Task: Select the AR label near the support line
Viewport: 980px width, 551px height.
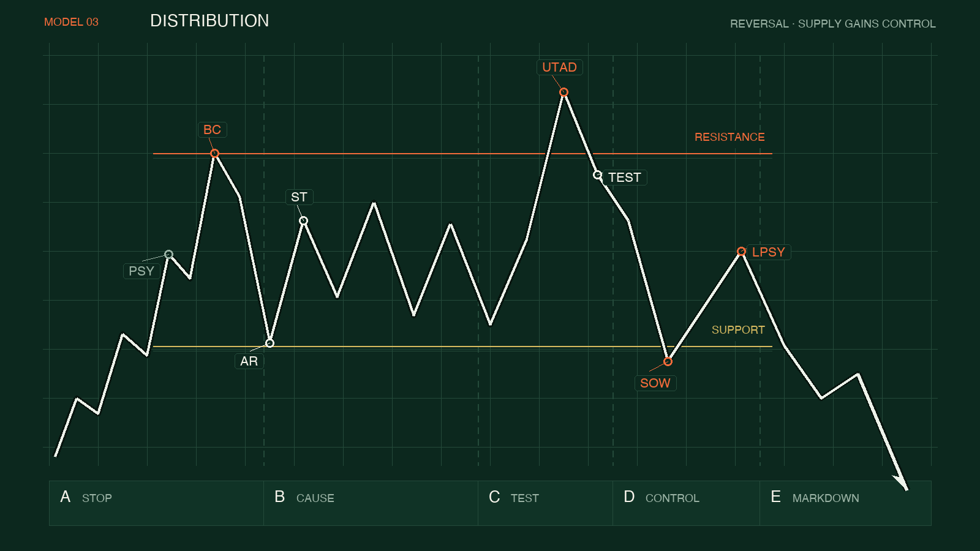Action: (249, 361)
